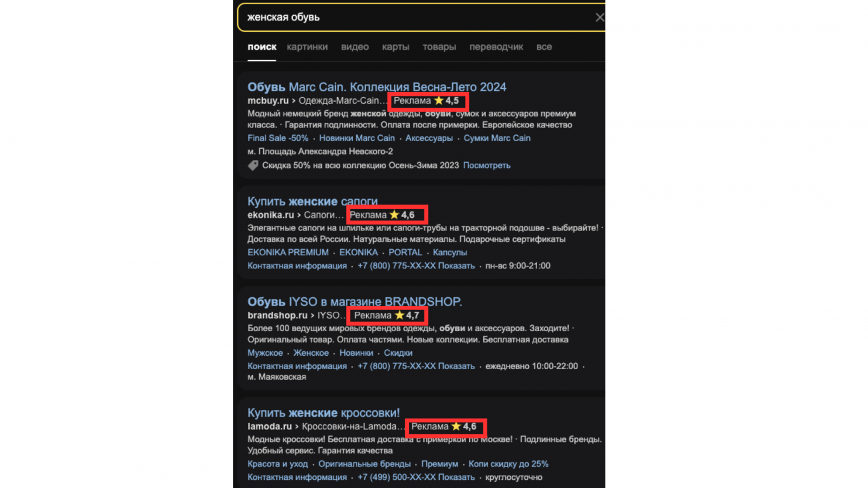This screenshot has width=868, height=488.
Task: Clear the search query with the X icon
Action: tap(599, 17)
